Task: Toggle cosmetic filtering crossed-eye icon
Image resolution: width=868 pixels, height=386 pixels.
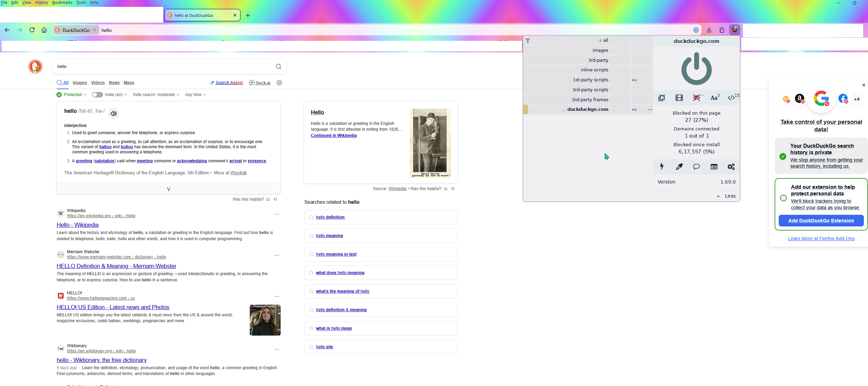Action: click(x=697, y=98)
